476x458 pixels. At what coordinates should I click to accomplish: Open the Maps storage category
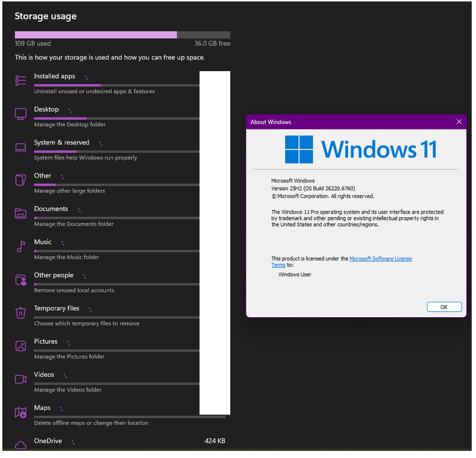point(123,415)
